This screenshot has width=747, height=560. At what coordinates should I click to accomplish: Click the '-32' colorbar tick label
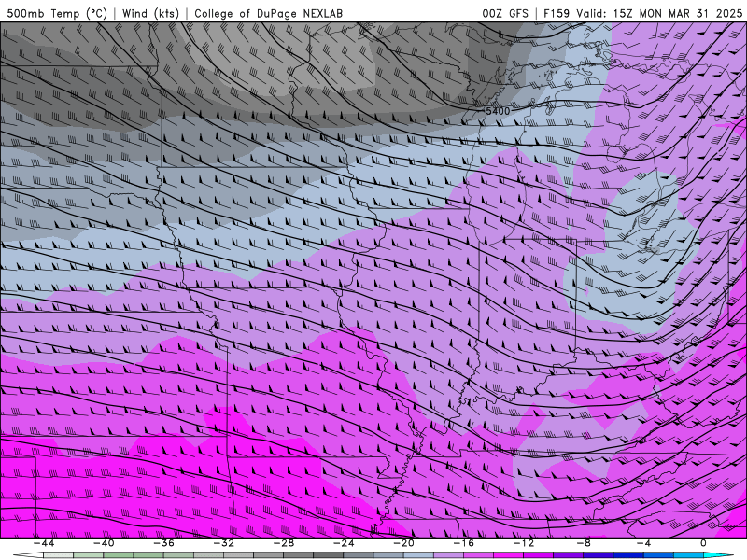(x=224, y=543)
